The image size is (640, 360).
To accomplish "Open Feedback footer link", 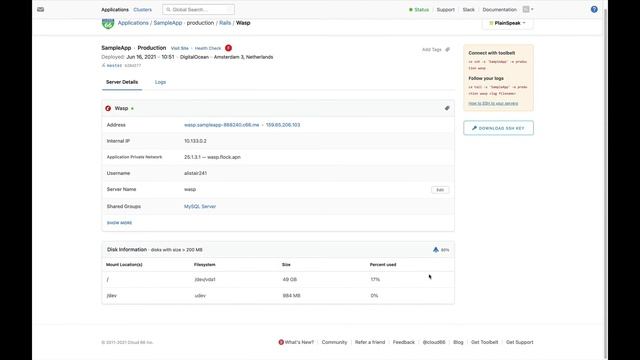I will tap(404, 342).
